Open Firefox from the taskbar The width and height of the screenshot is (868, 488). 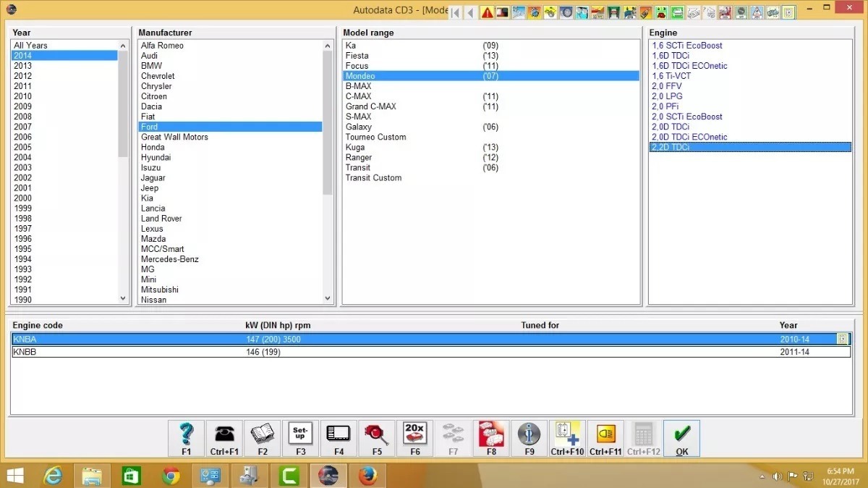pos(367,476)
